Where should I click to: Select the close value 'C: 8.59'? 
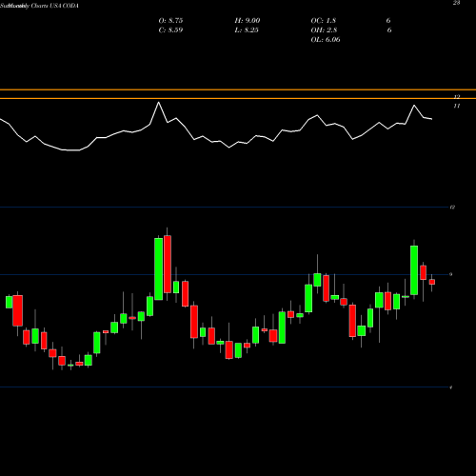[170, 30]
